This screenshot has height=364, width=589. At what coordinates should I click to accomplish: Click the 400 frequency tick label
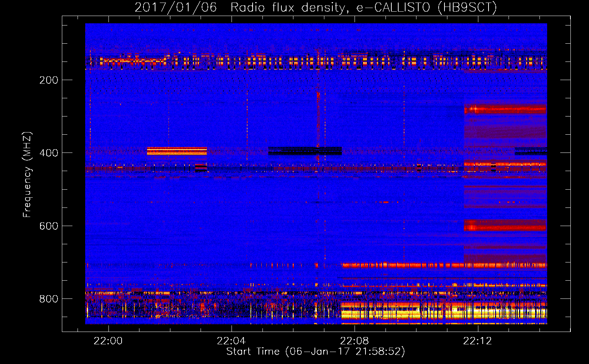[x=49, y=153]
